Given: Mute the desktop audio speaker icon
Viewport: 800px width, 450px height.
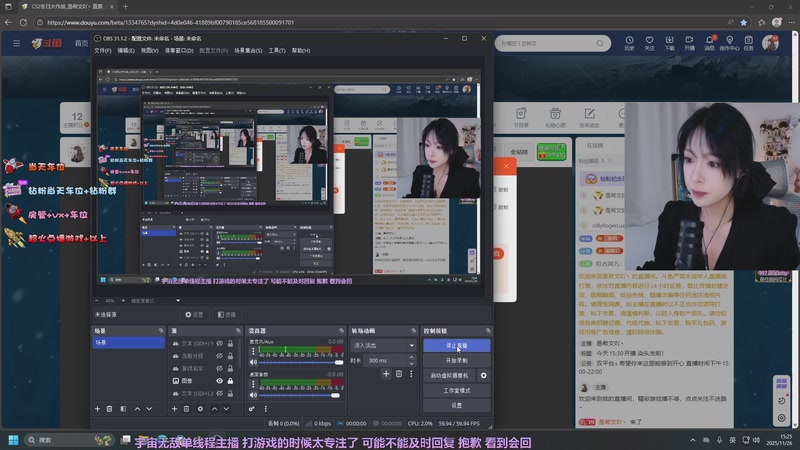Looking at the screenshot, I should [x=253, y=395].
